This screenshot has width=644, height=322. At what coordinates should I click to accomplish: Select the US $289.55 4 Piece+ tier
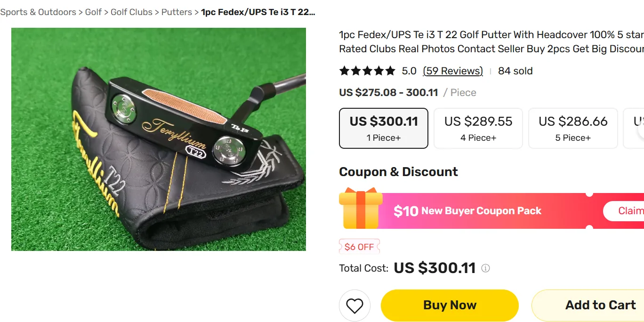[x=478, y=128]
